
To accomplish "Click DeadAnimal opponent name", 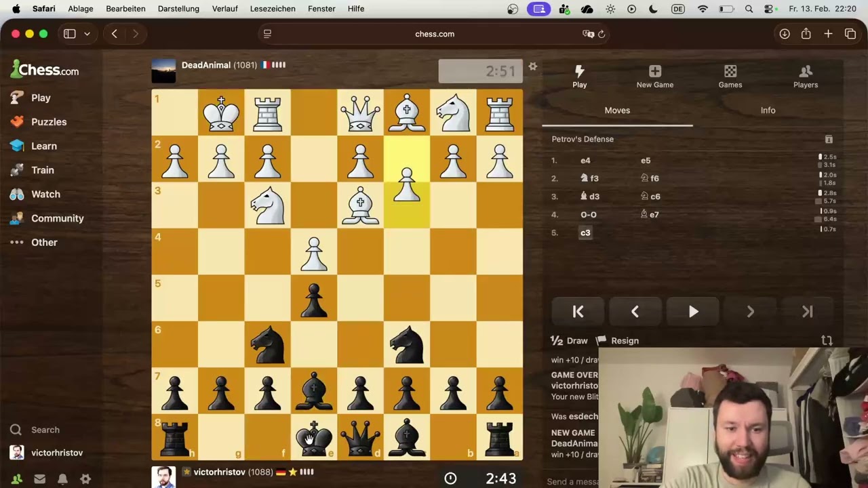I will (206, 65).
